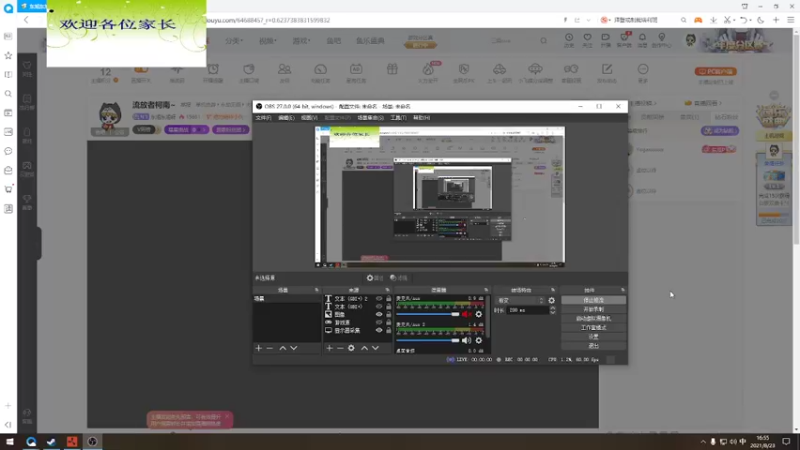Move scene down in the scenes panel
This screenshot has width=800, height=450.
click(294, 348)
